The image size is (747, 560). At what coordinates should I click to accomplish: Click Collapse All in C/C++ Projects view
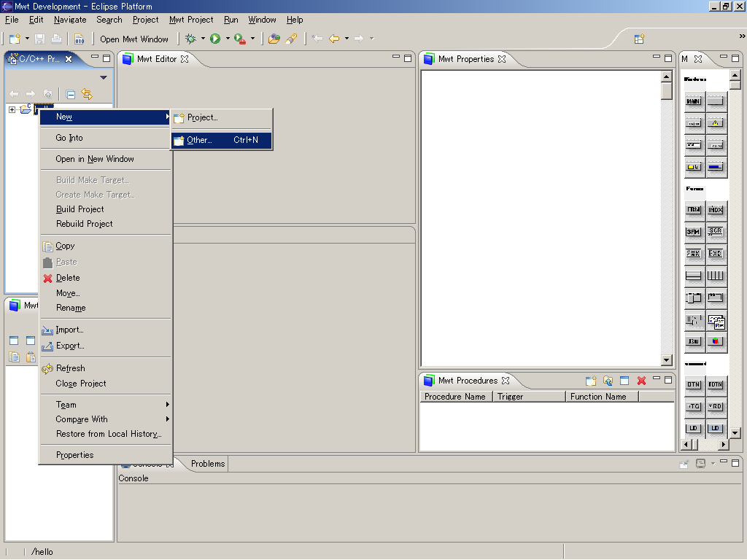pyautogui.click(x=71, y=94)
